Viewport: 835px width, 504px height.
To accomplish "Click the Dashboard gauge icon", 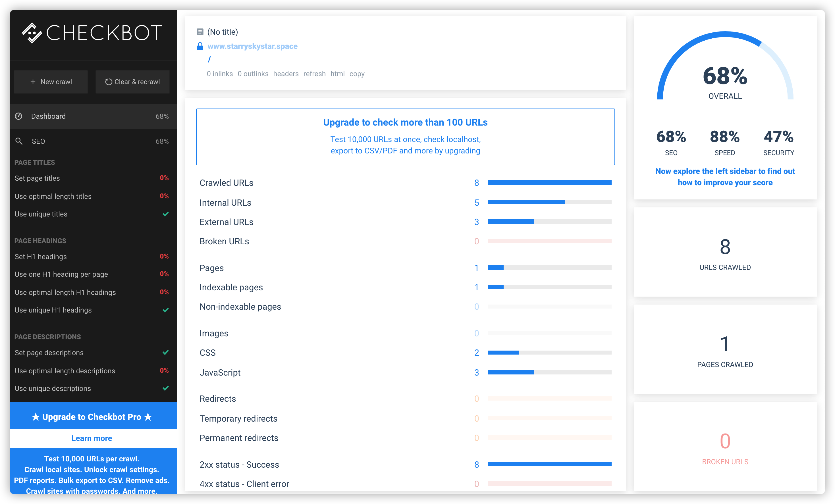I will click(x=19, y=116).
